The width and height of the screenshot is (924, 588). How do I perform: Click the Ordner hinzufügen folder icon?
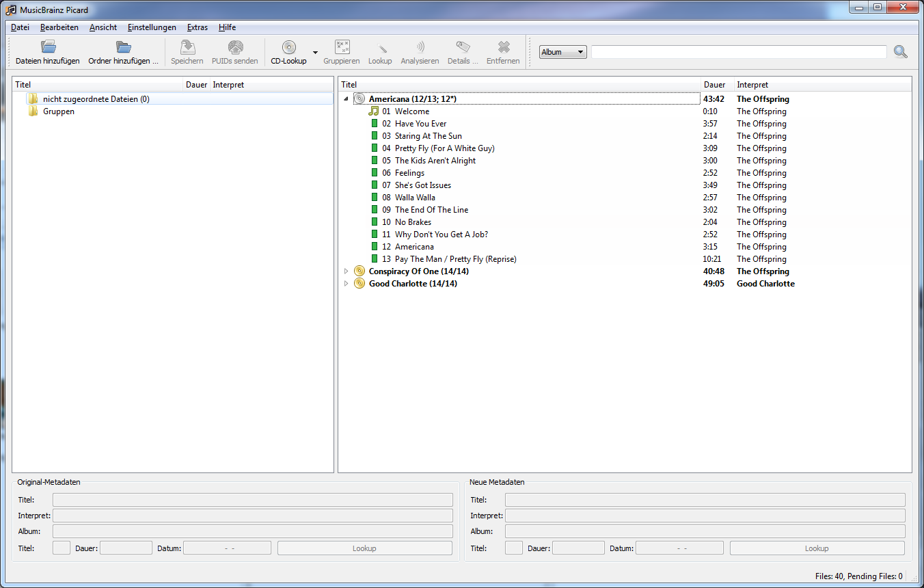(x=123, y=47)
